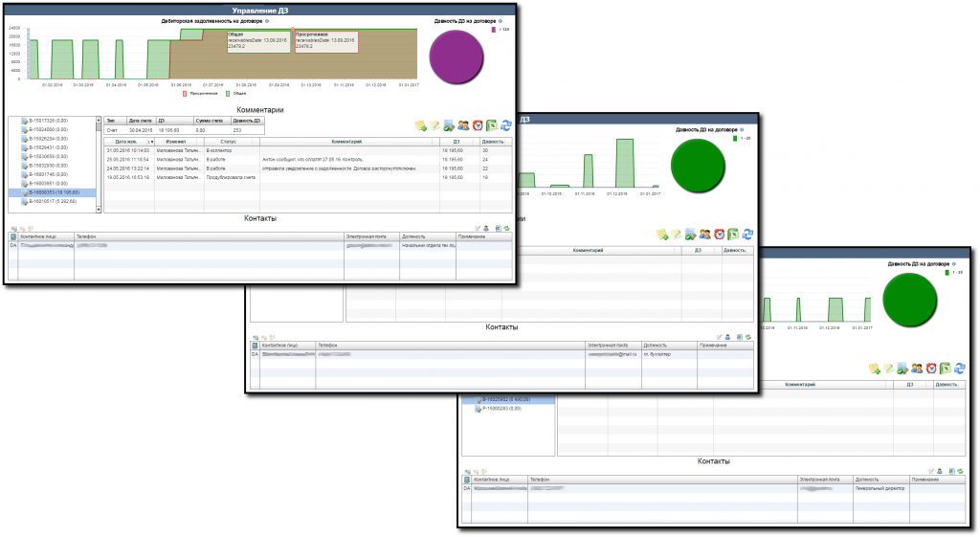Alarm clock icon in middle window toolbar
980x537 pixels.
(720, 234)
